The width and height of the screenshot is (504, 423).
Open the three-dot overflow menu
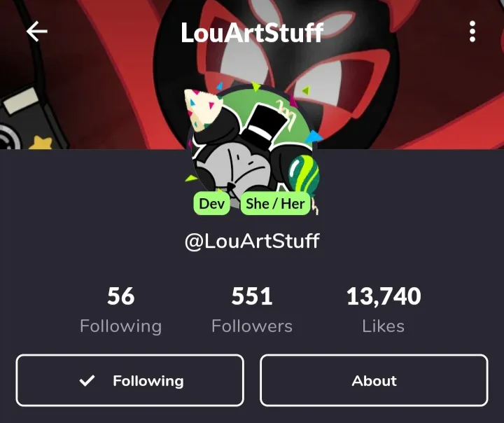(472, 32)
